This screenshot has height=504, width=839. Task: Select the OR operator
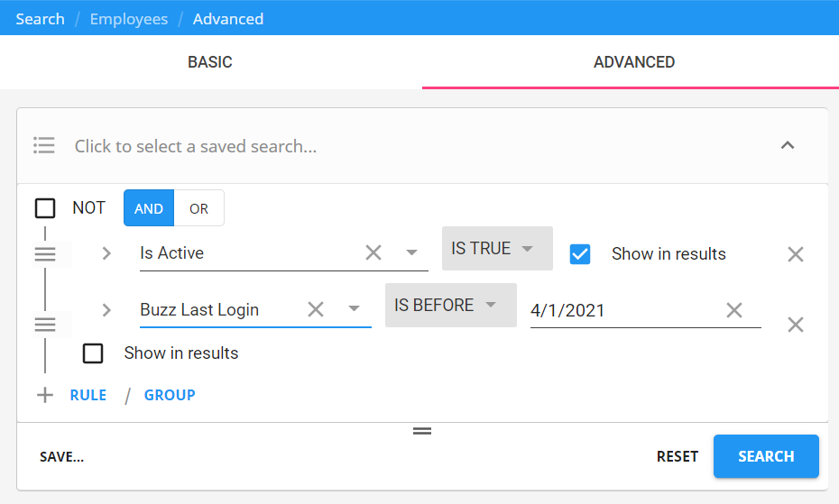point(198,208)
